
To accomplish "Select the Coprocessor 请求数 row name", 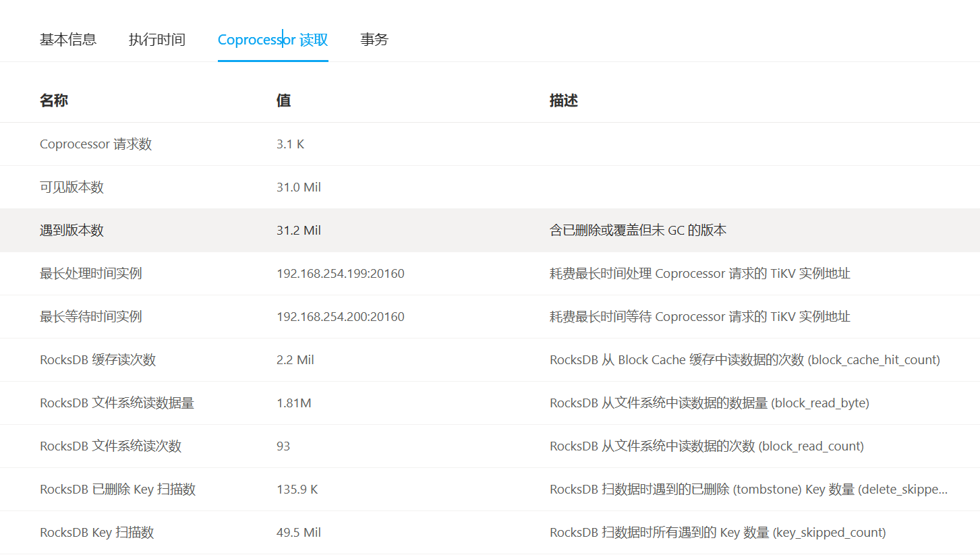I will (x=96, y=144).
